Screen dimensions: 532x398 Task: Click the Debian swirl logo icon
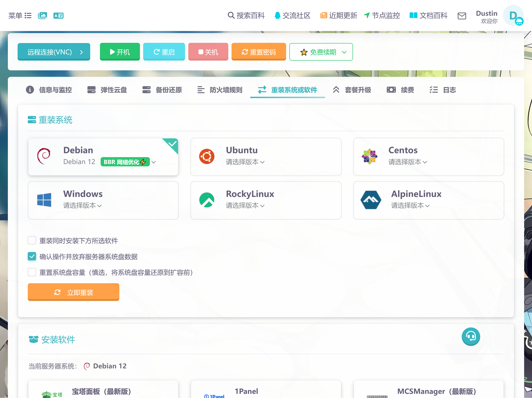(44, 156)
